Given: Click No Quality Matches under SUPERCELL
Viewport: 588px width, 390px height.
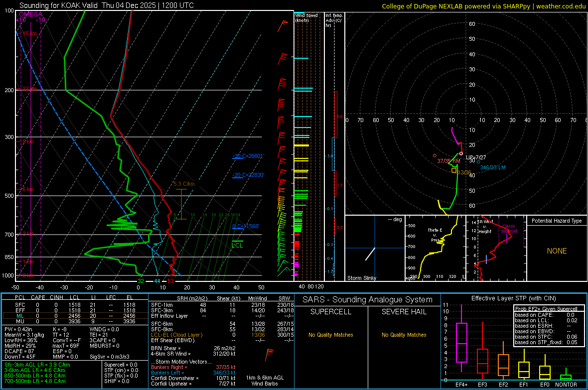Looking at the screenshot, I should pos(331,335).
